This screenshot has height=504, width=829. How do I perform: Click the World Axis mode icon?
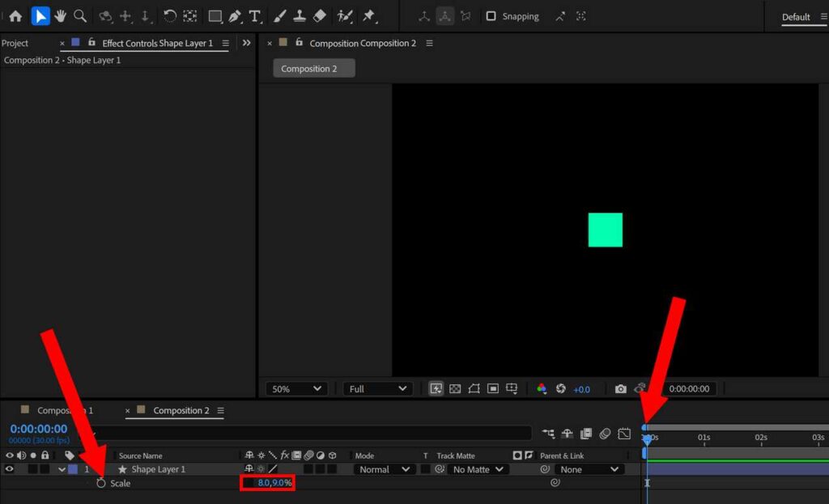444,16
